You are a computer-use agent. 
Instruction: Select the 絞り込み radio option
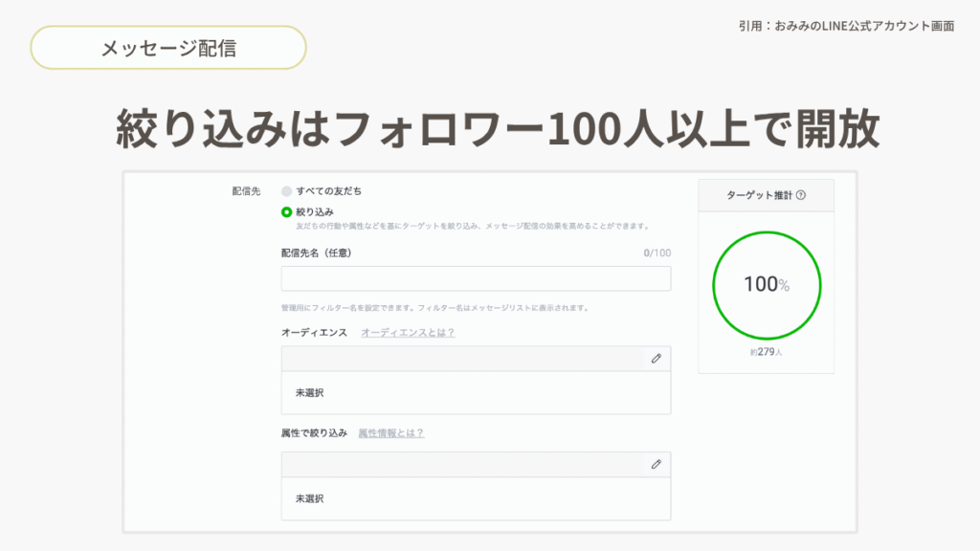tap(286, 211)
